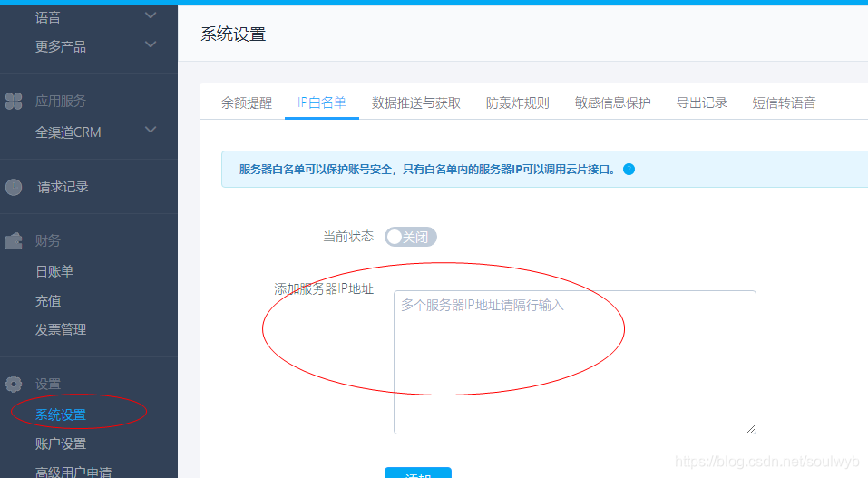Expand the 更多产品 menu chevron
Image resolution: width=868 pixels, height=478 pixels.
click(151, 44)
